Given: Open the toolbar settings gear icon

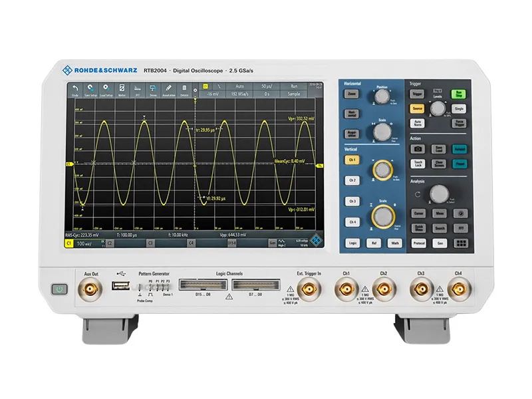Looking at the screenshot, I should point(195,90).
